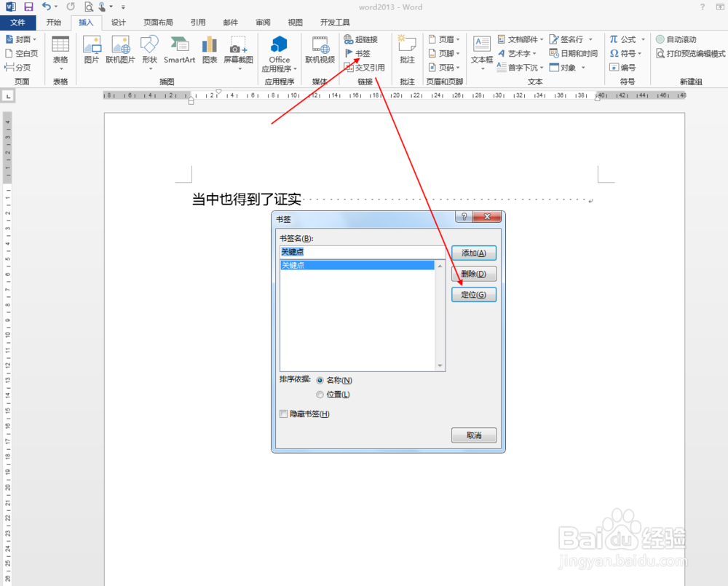728x586 pixels.
Task: Click the Redo icon in quick access toolbar
Action: coord(71,7)
